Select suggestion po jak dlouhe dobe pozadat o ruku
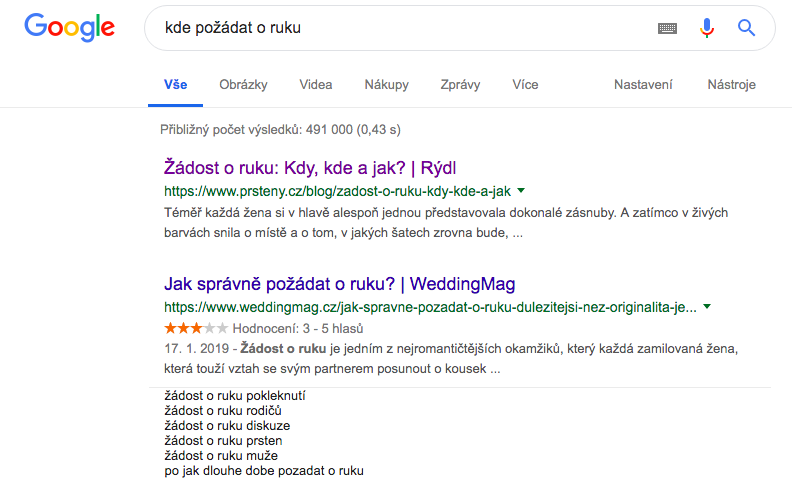This screenshot has height=498, width=792. click(x=264, y=471)
